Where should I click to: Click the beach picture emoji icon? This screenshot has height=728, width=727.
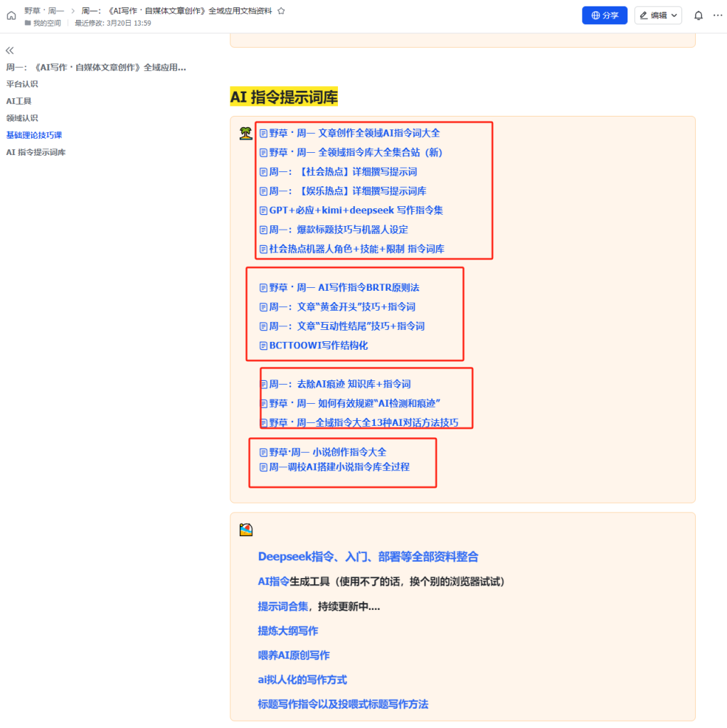tap(246, 530)
